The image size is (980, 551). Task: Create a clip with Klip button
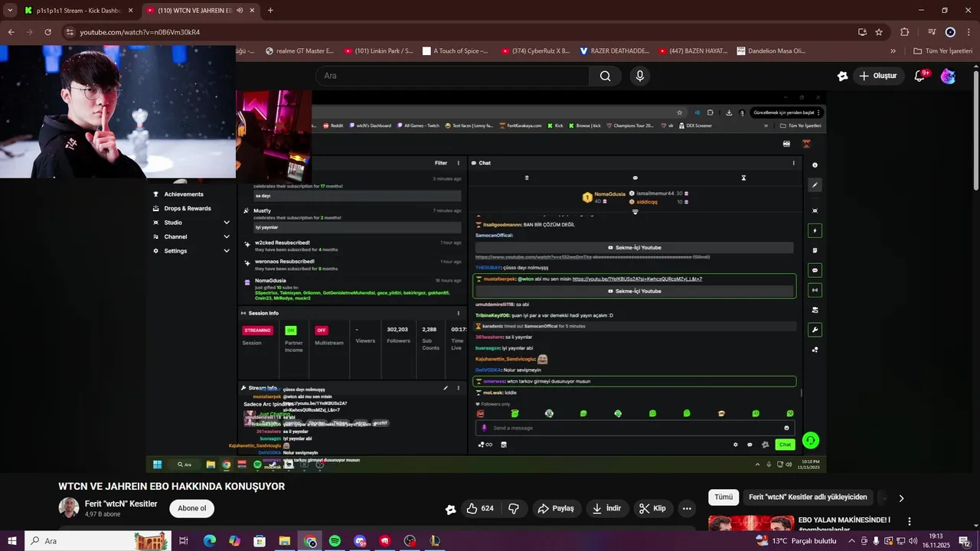[x=653, y=508]
